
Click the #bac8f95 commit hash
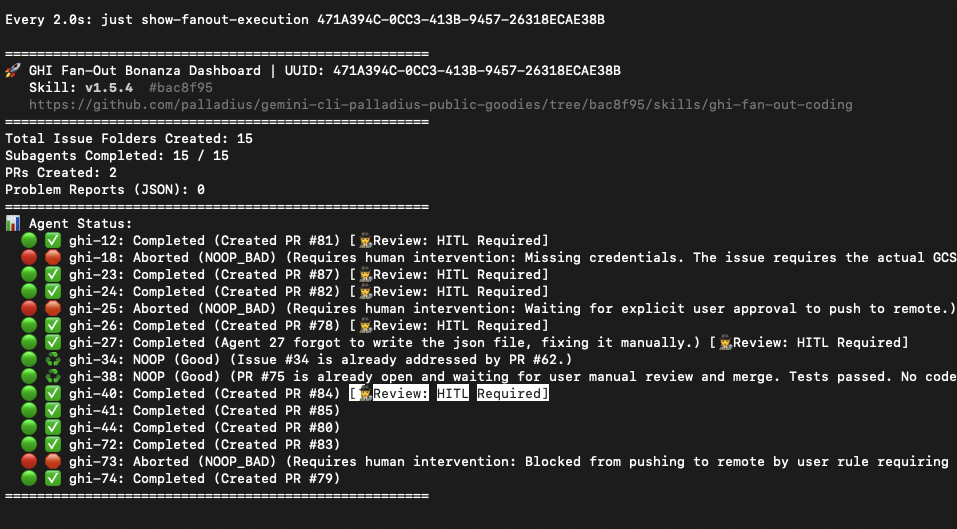point(181,88)
